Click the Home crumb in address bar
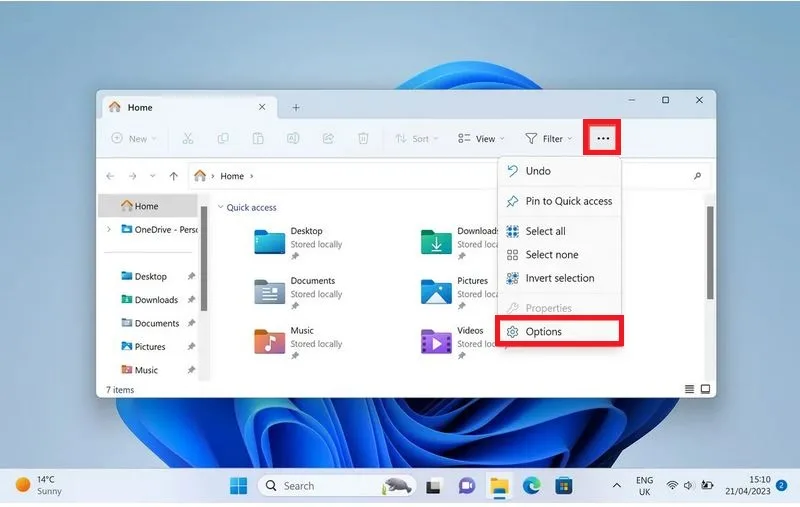800x507 pixels. 232,176
